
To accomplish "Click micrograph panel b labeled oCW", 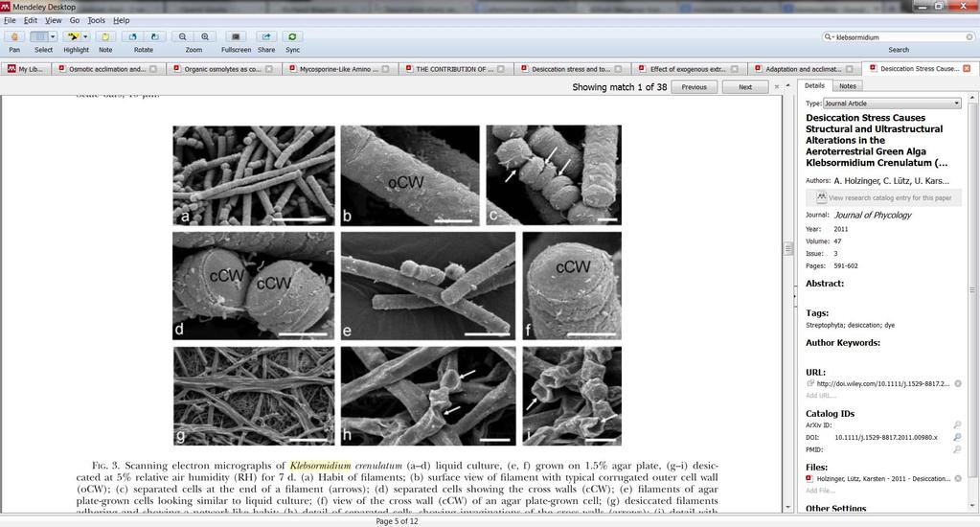I will click(410, 175).
